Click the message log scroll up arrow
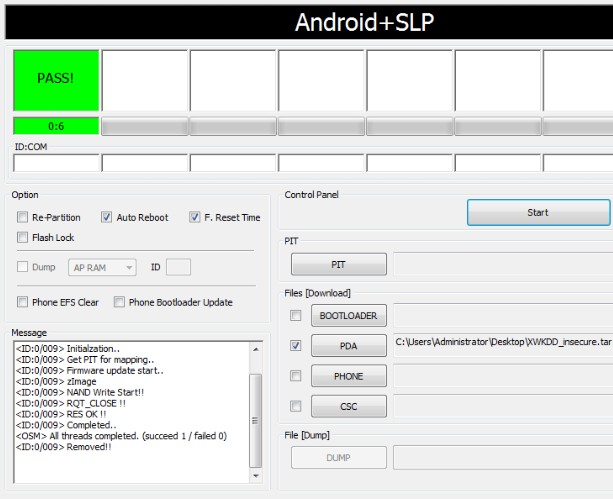The width and height of the screenshot is (613, 499). [x=256, y=349]
